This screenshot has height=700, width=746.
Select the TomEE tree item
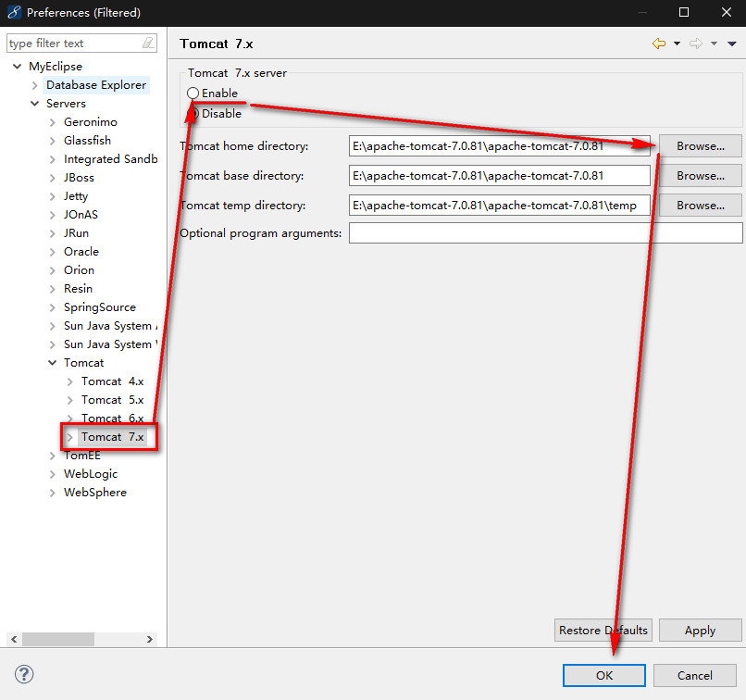pyautogui.click(x=82, y=456)
